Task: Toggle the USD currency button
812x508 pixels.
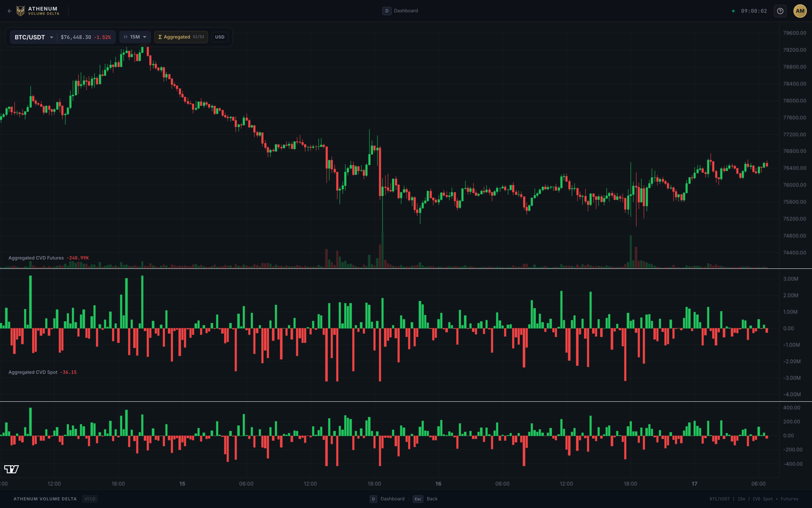Action: pos(220,37)
